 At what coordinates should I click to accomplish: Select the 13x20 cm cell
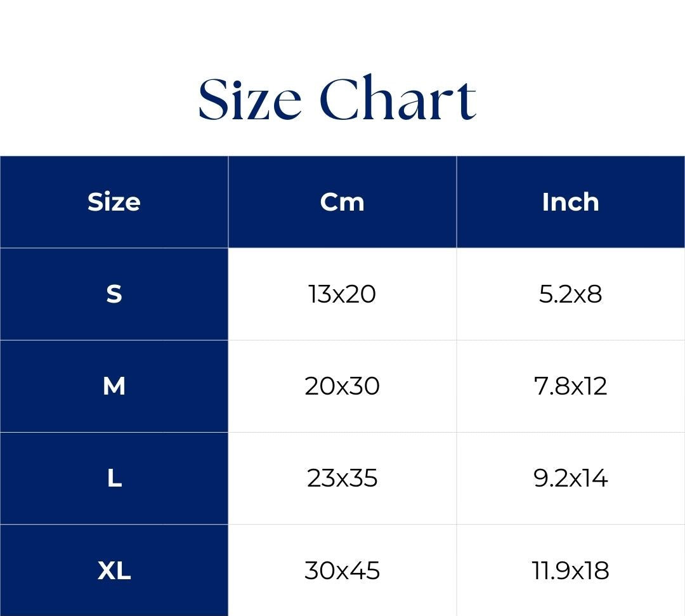pyautogui.click(x=342, y=294)
